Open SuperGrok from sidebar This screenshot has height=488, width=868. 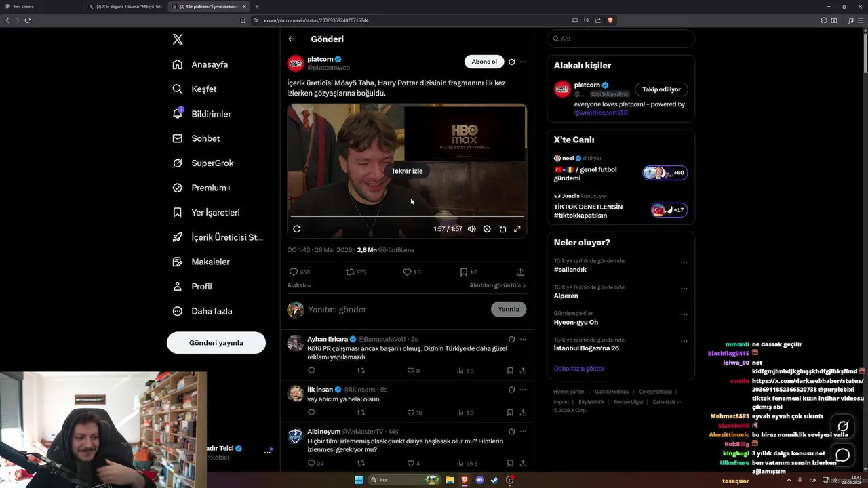pos(203,163)
